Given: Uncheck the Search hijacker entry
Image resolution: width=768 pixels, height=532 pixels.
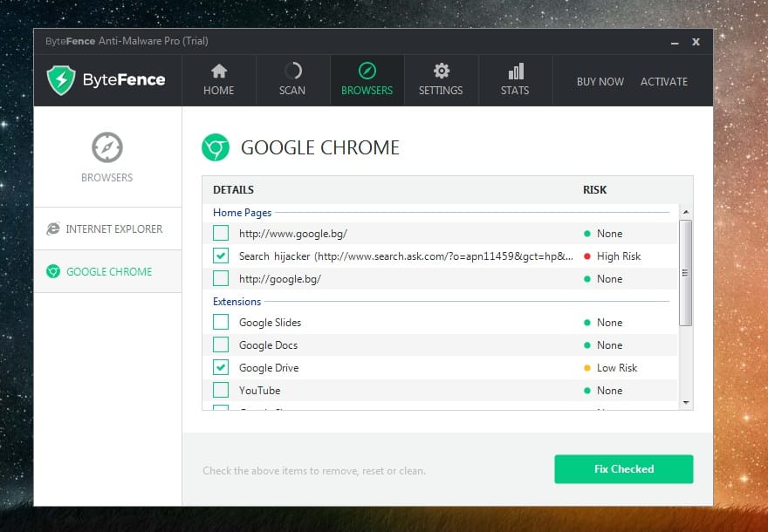Looking at the screenshot, I should (x=221, y=256).
